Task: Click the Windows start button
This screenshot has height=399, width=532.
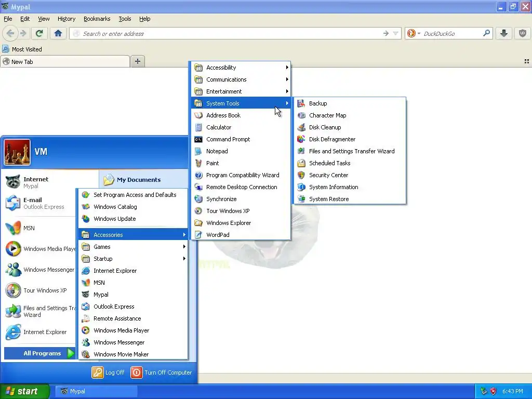Action: coord(24,391)
